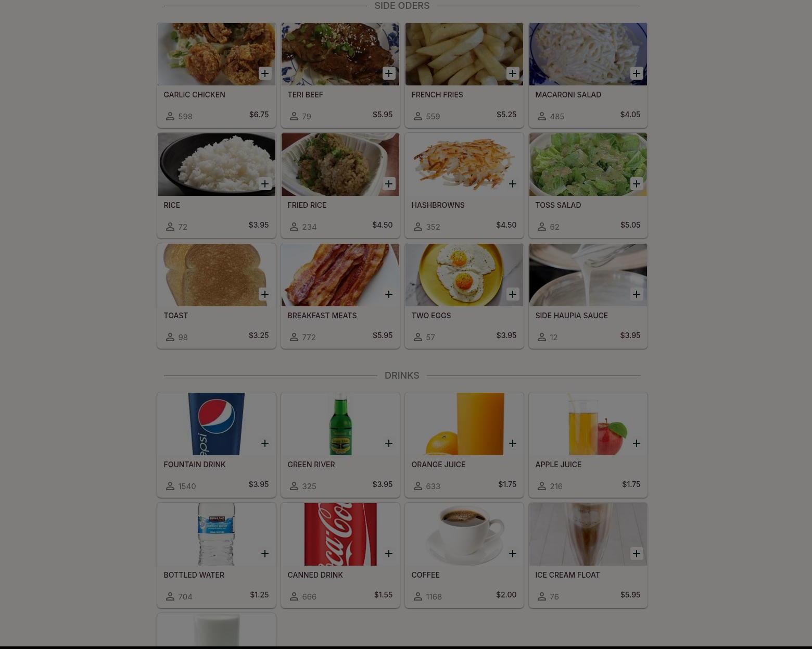This screenshot has height=649, width=812.
Task: Click the plus icon on Fountain Drink
Action: pos(265,443)
